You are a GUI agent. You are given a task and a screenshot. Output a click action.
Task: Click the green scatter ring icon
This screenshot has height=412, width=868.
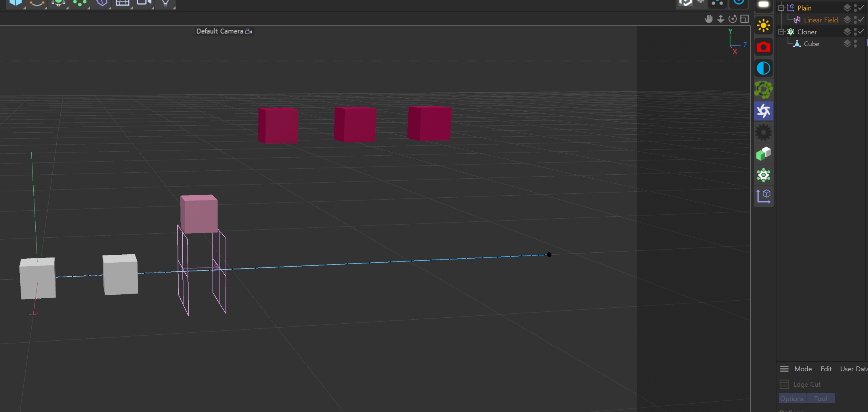point(763,90)
